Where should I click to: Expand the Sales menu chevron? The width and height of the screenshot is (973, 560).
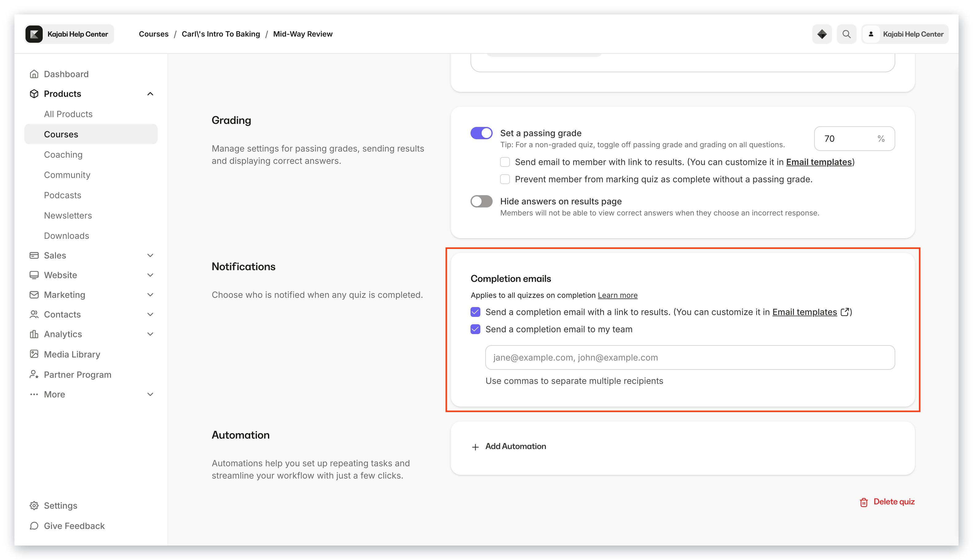tap(150, 255)
